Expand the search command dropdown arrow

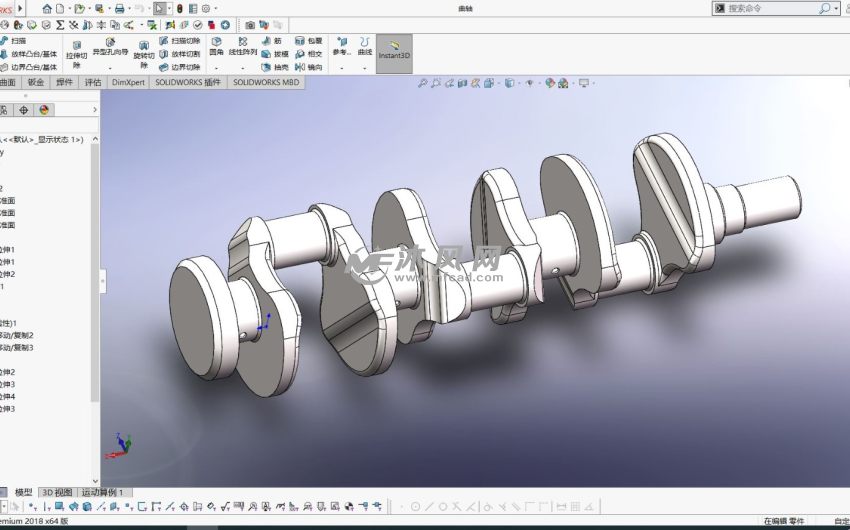(835, 8)
